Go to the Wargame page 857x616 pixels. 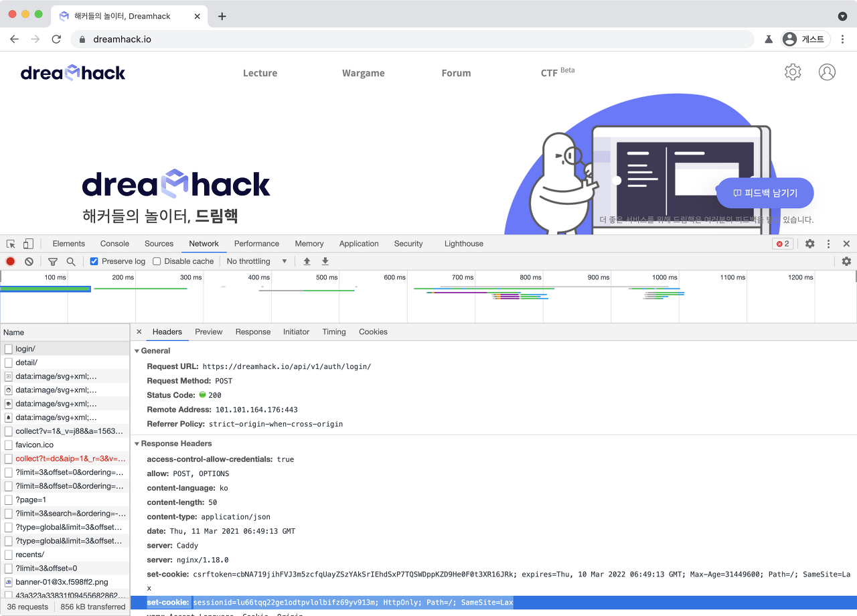(x=363, y=73)
